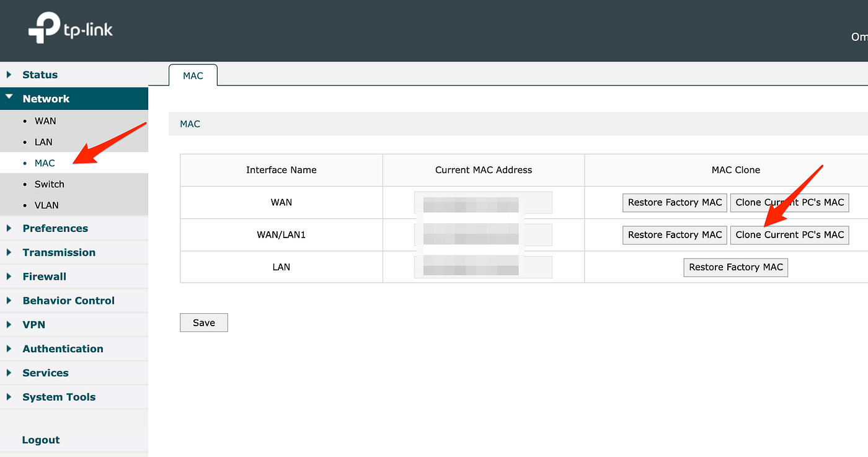Viewport: 868px width, 457px height.
Task: Expand the Behavior Control arrow
Action: 9,300
